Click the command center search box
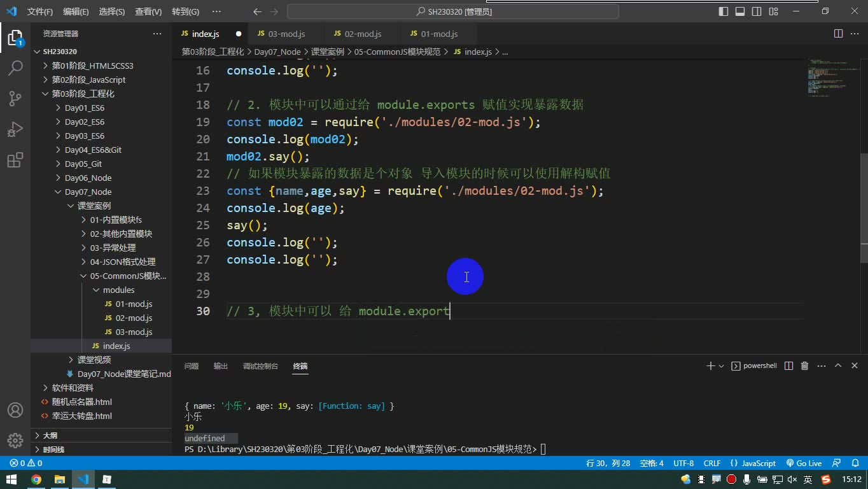Viewport: 868px width, 489px height. 453,11
